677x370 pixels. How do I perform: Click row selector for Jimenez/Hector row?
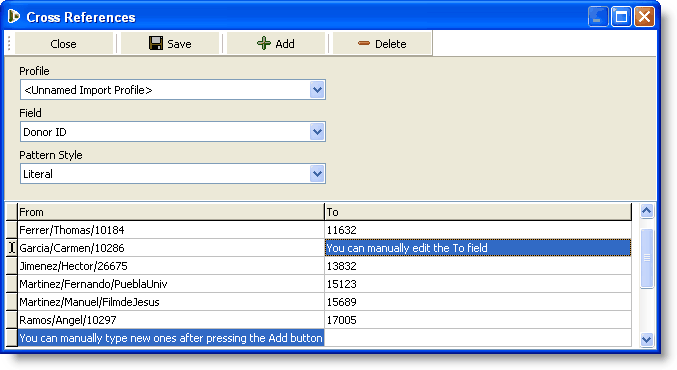tap(12, 266)
